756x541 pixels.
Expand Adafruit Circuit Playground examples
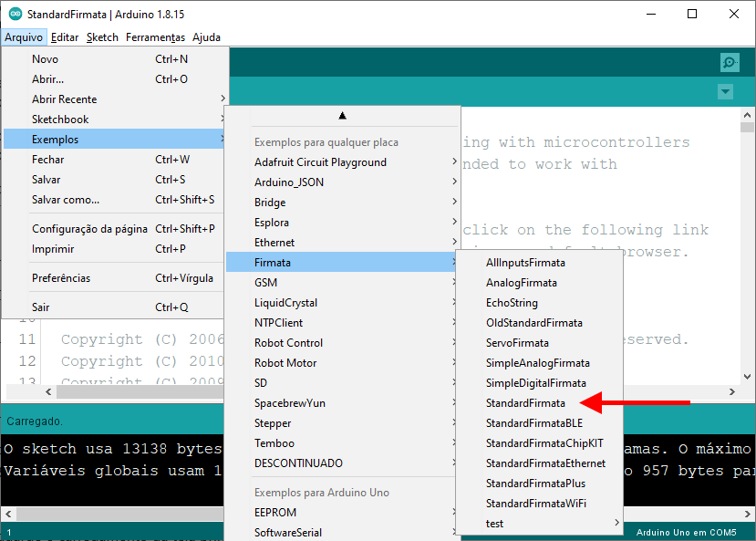point(342,162)
